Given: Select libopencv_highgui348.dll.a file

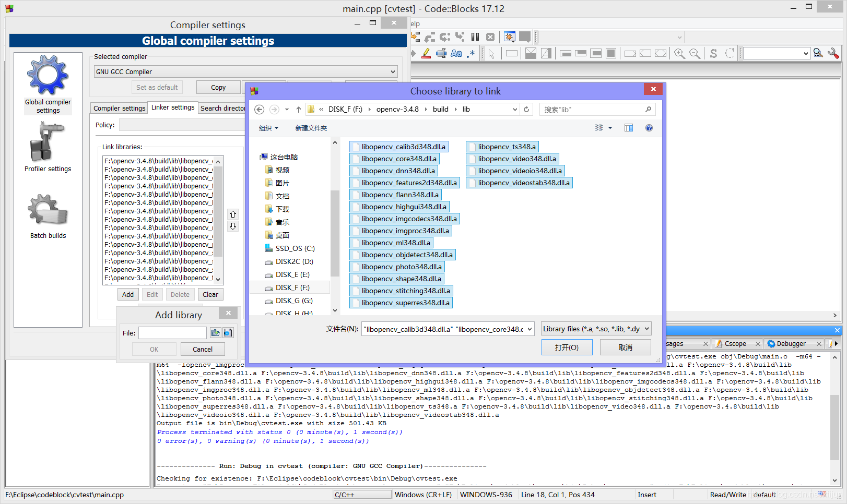Looking at the screenshot, I should coord(399,207).
